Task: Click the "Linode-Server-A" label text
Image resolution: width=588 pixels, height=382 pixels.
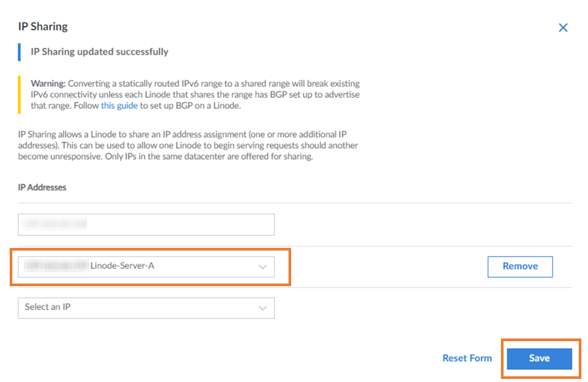Action: (x=122, y=266)
